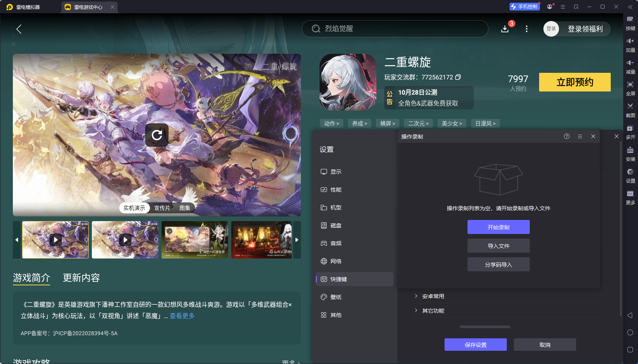Start recording with the 开始录制 button

point(498,227)
